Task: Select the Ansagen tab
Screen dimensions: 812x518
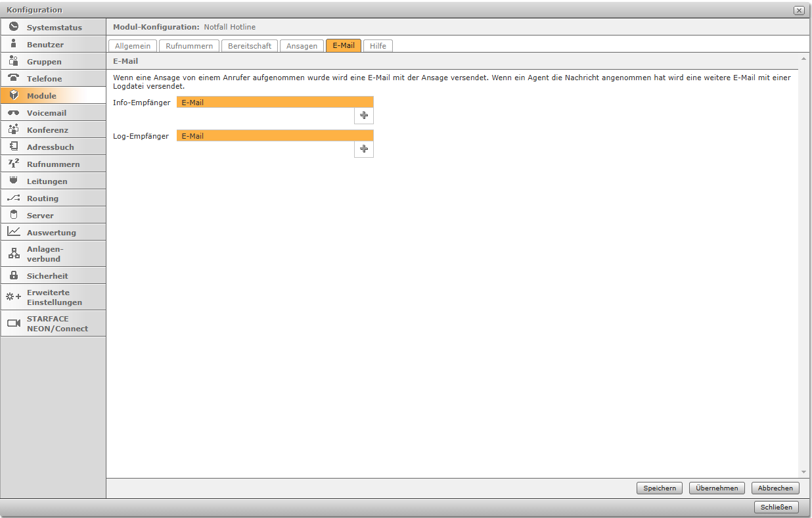Action: tap(302, 46)
